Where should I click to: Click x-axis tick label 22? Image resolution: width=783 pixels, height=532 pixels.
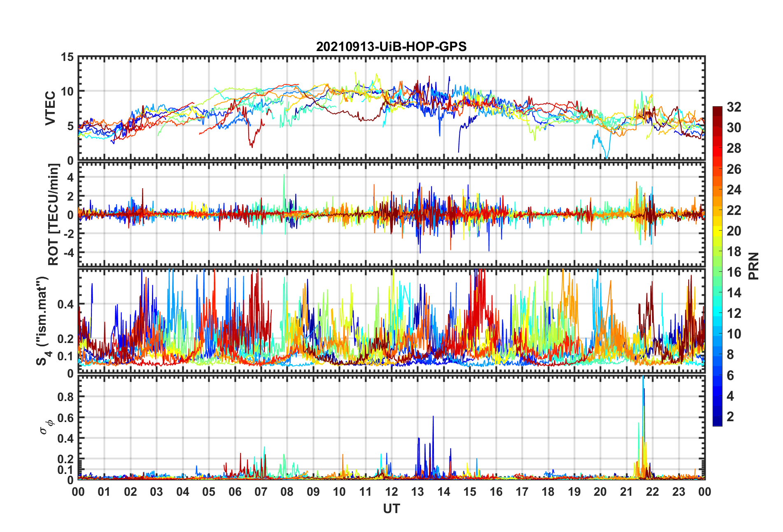point(652,492)
